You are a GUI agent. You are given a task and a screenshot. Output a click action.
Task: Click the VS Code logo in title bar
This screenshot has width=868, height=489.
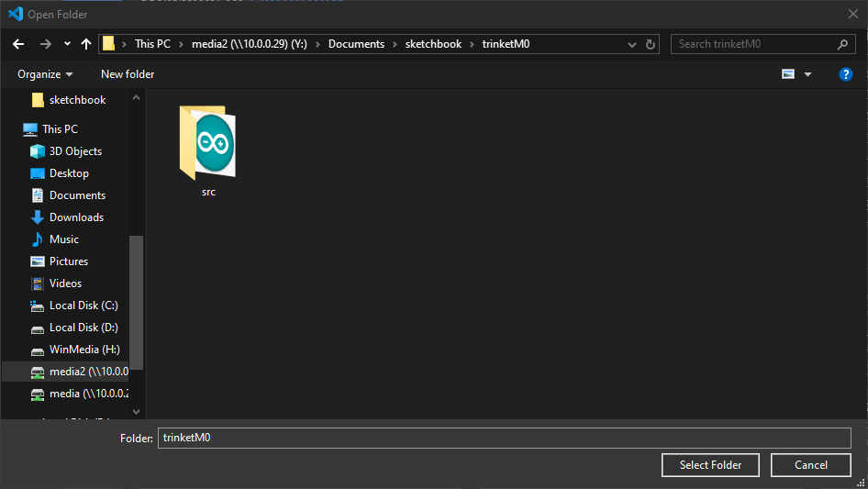[x=16, y=14]
